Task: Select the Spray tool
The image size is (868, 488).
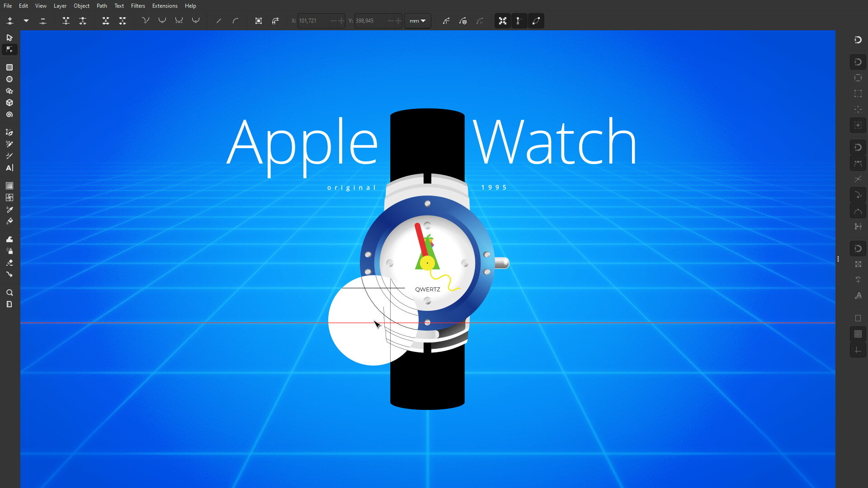Action: pos(9,251)
